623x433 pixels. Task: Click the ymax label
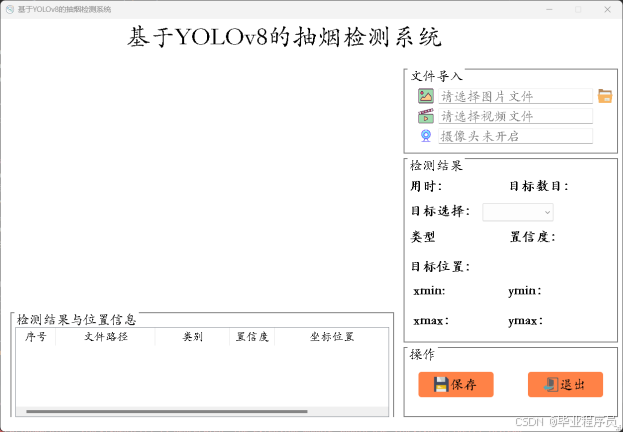coord(526,321)
